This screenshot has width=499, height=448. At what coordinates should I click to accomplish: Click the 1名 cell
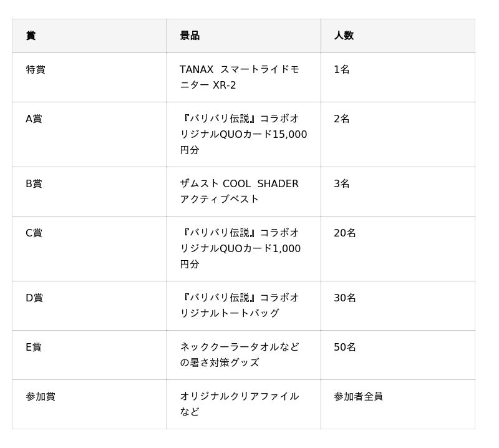click(398, 77)
